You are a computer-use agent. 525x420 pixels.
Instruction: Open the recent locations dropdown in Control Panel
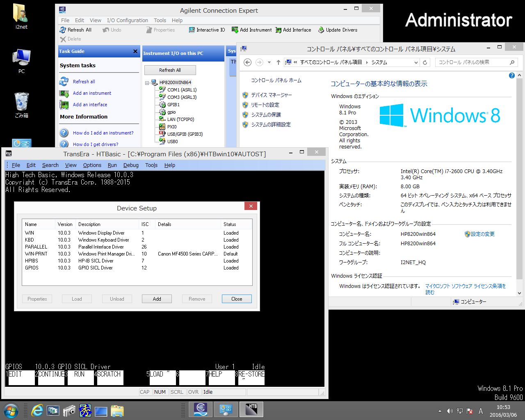click(269, 62)
